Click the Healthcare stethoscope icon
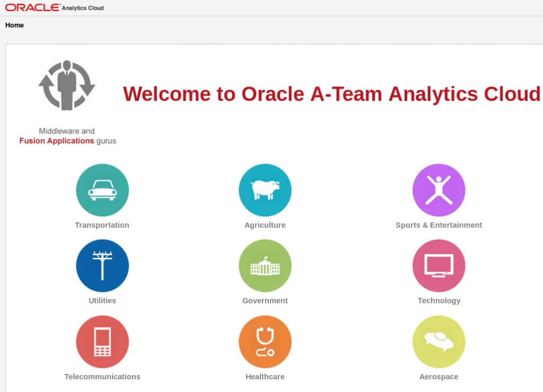Screen dimensions: 543x392 tap(265, 342)
